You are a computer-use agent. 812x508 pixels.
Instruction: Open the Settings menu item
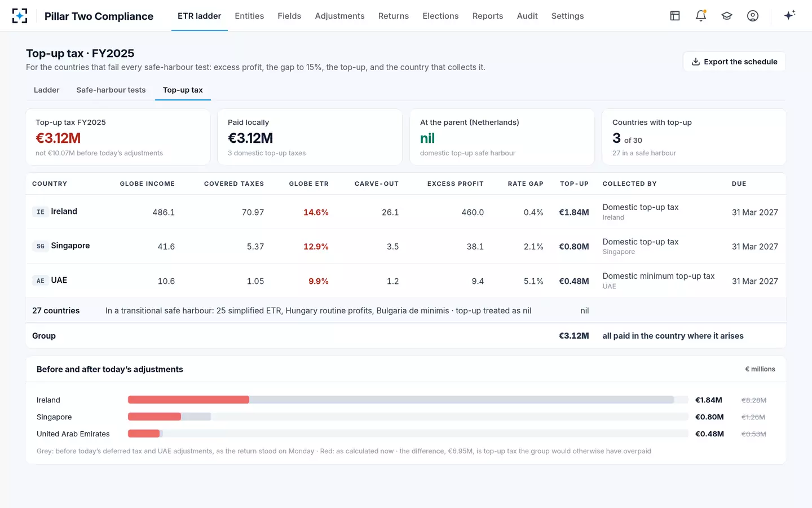pos(567,16)
